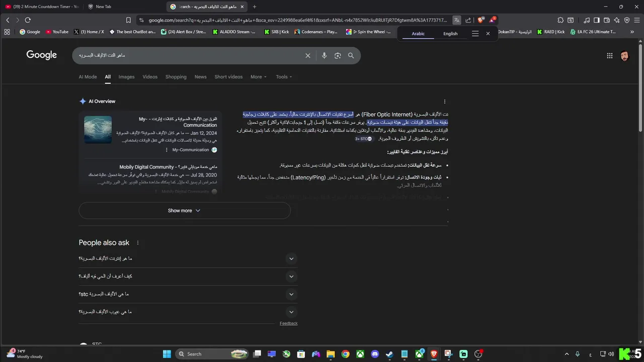The height and width of the screenshot is (362, 644).
Task: Open AI Overview three-dot options
Action: 444,102
